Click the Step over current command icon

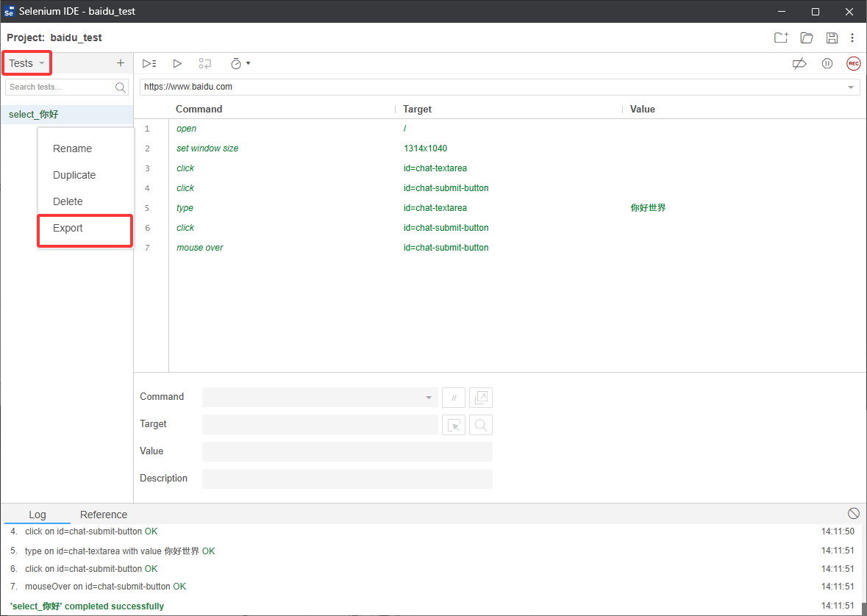tap(205, 64)
